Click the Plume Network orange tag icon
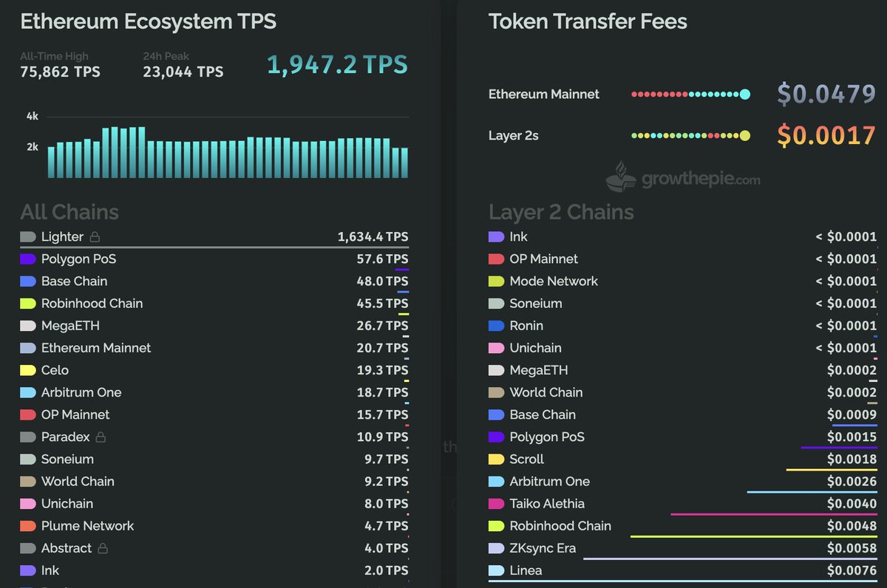 pyautogui.click(x=28, y=526)
